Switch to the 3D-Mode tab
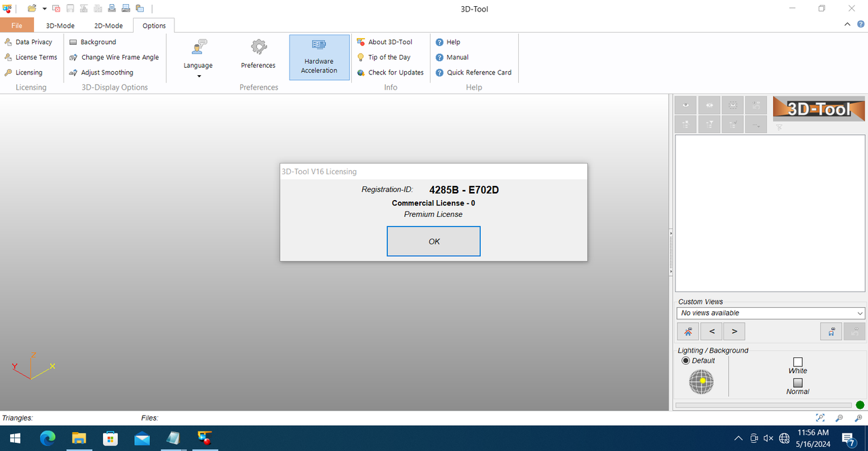868x451 pixels. [x=60, y=26]
